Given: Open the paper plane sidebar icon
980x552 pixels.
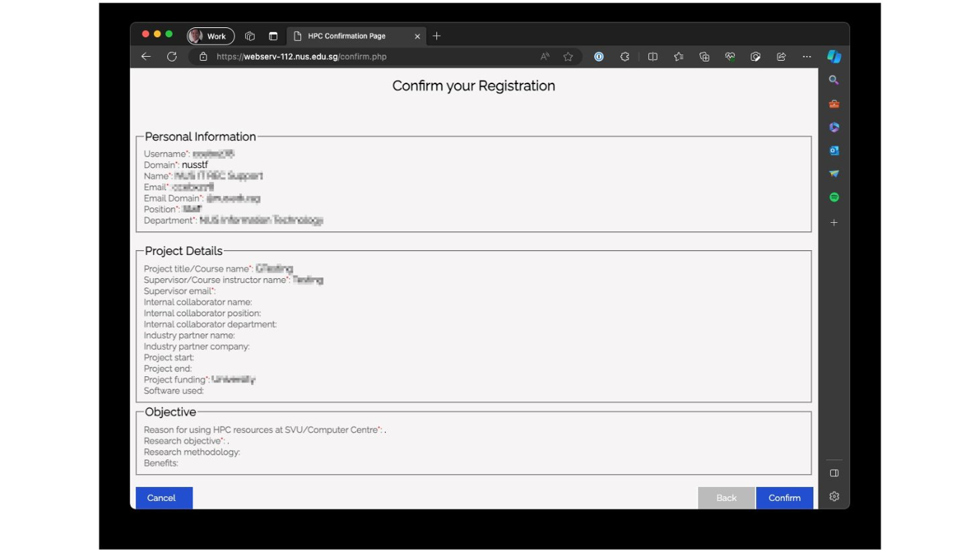Looking at the screenshot, I should pos(834,174).
